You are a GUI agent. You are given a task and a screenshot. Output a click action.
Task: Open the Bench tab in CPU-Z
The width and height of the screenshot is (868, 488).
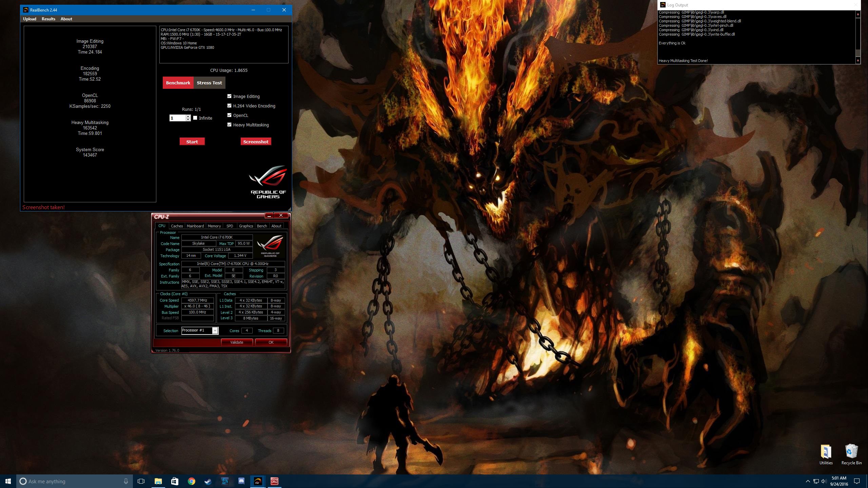tap(262, 226)
